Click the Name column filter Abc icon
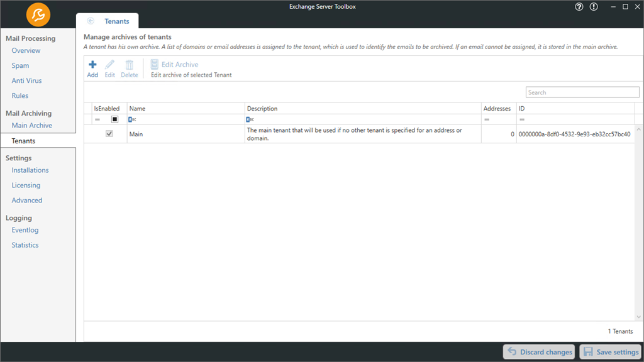Image resolution: width=644 pixels, height=362 pixels. [x=132, y=119]
